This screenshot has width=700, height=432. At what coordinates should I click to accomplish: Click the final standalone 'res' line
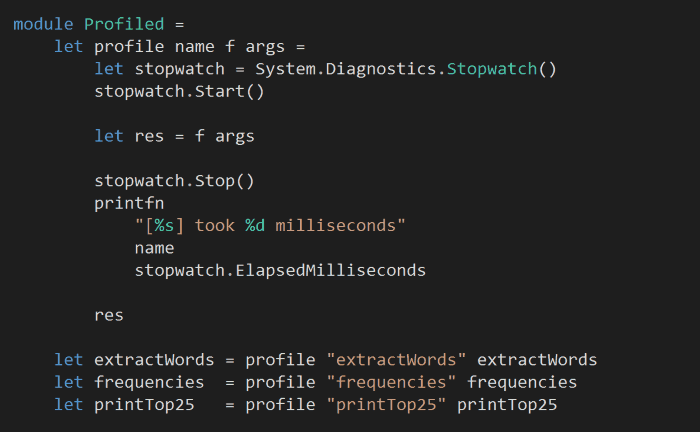[x=109, y=315]
